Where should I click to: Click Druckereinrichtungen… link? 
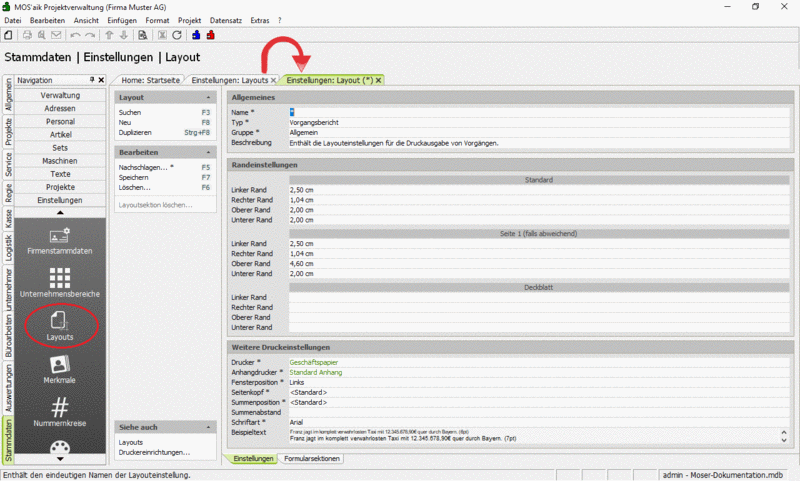[x=154, y=452]
